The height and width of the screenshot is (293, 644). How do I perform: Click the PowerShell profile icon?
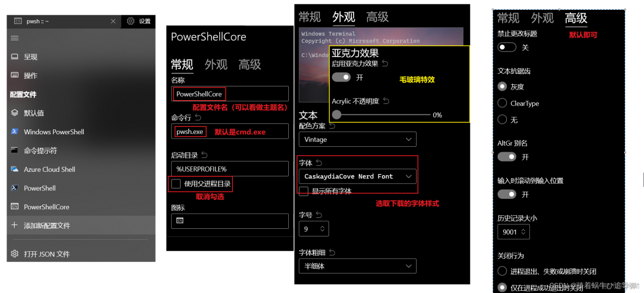point(15,188)
